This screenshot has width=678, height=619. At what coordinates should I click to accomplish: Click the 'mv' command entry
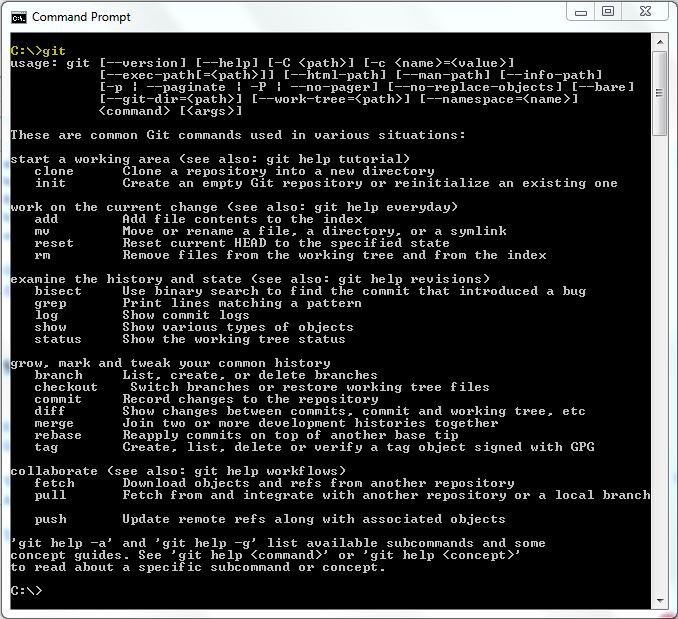(42, 231)
